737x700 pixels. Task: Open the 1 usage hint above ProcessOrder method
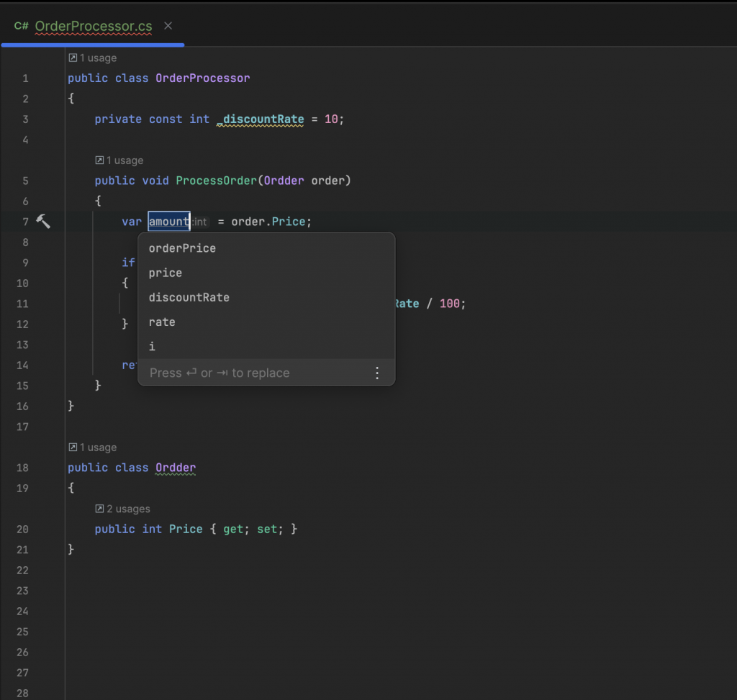[x=119, y=160]
